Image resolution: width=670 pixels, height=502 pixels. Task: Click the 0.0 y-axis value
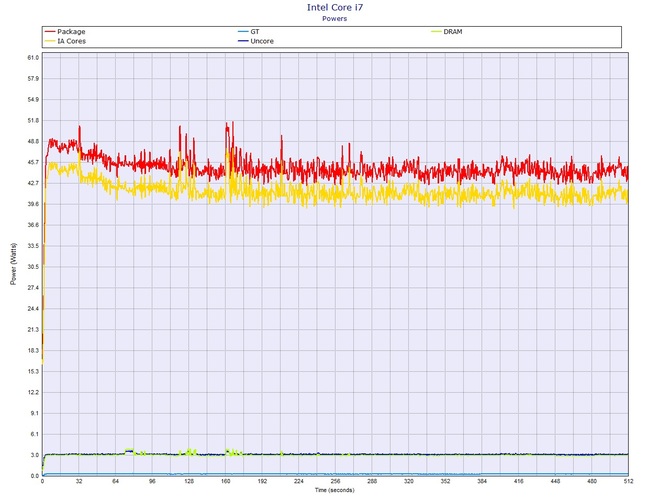pos(35,476)
